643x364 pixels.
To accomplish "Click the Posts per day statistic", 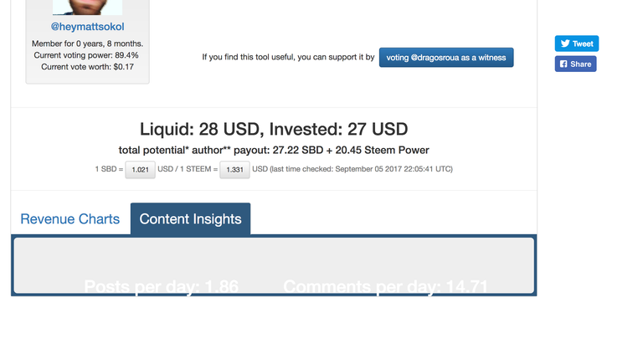I will pos(161,286).
